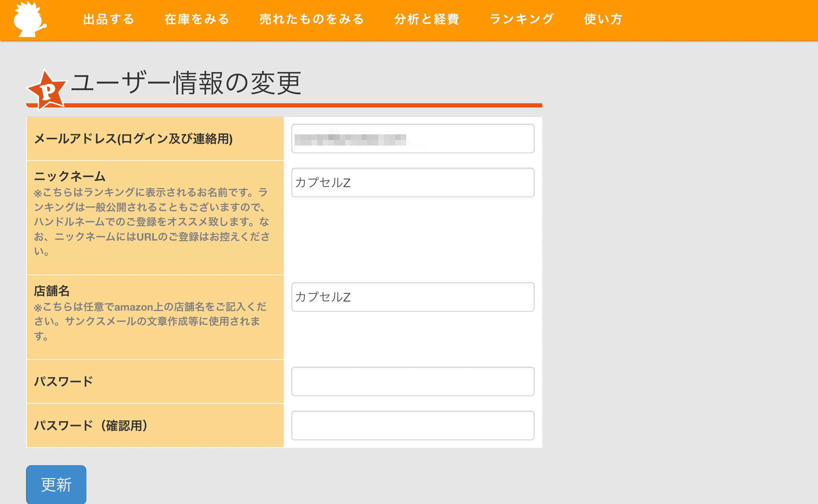Click the ユーザー情報の変更 heading text

[186, 83]
